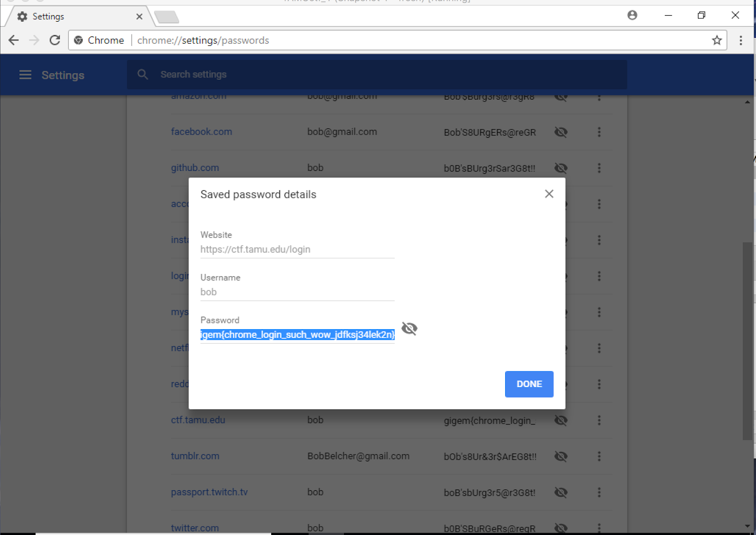
Task: Select the bob@gmail.com text in facebook row
Action: (x=342, y=132)
